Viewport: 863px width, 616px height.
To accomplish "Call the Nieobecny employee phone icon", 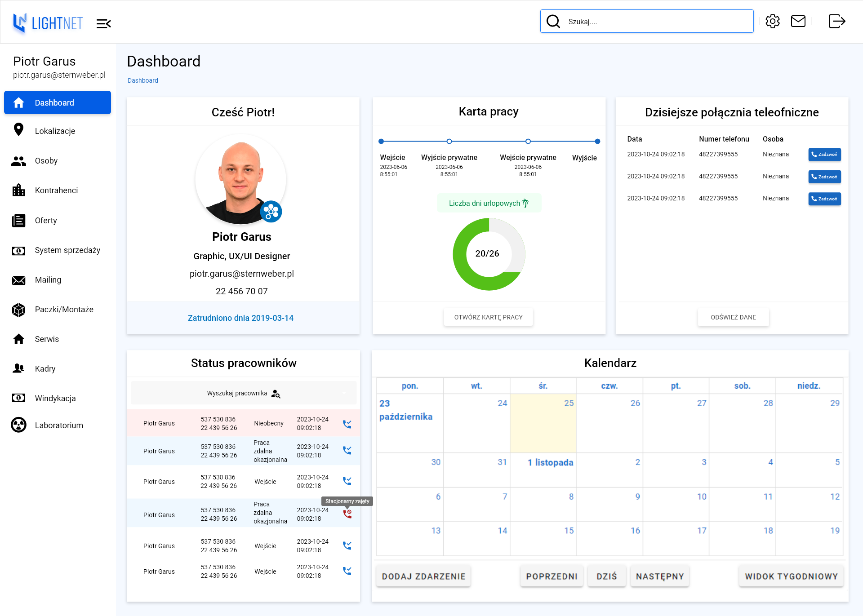I will point(347,424).
